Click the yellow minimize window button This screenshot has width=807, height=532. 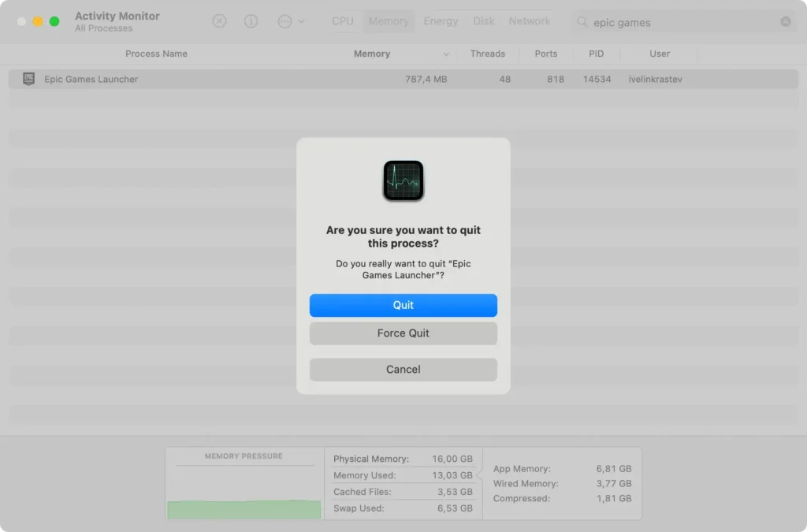click(38, 21)
